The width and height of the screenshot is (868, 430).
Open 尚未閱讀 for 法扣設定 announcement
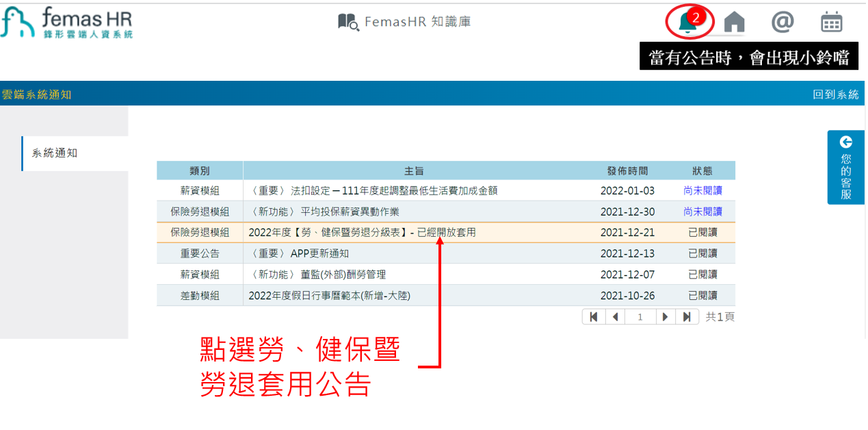click(702, 190)
